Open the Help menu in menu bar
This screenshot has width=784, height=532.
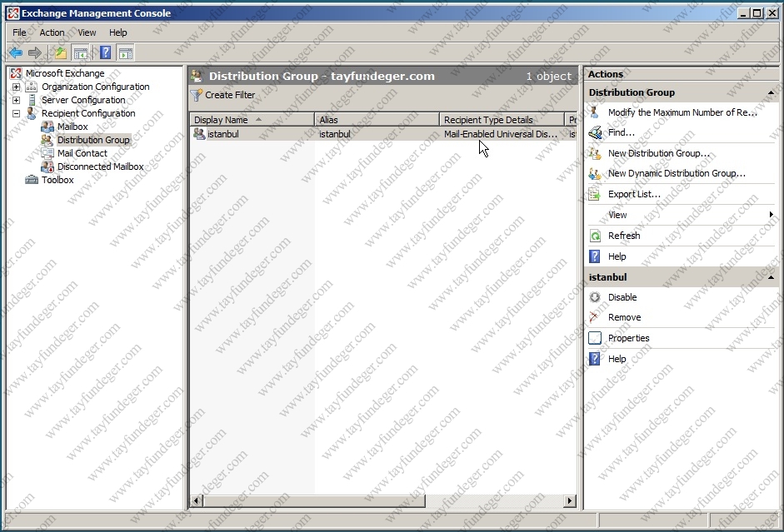coord(118,32)
